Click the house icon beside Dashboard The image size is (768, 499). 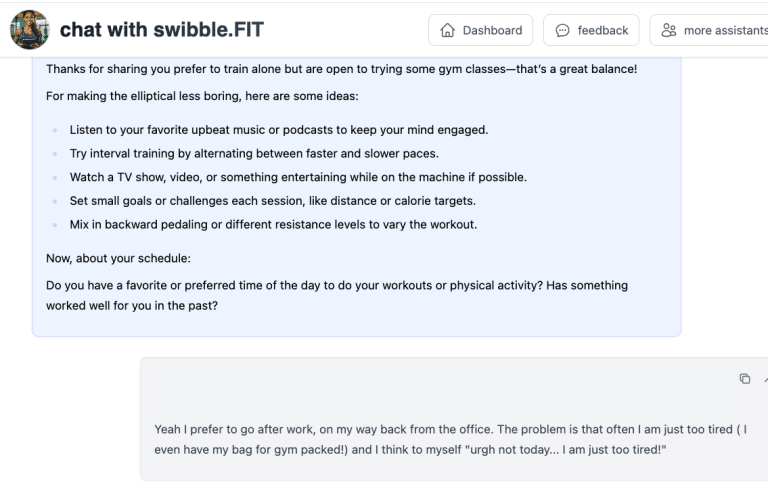[x=447, y=30]
